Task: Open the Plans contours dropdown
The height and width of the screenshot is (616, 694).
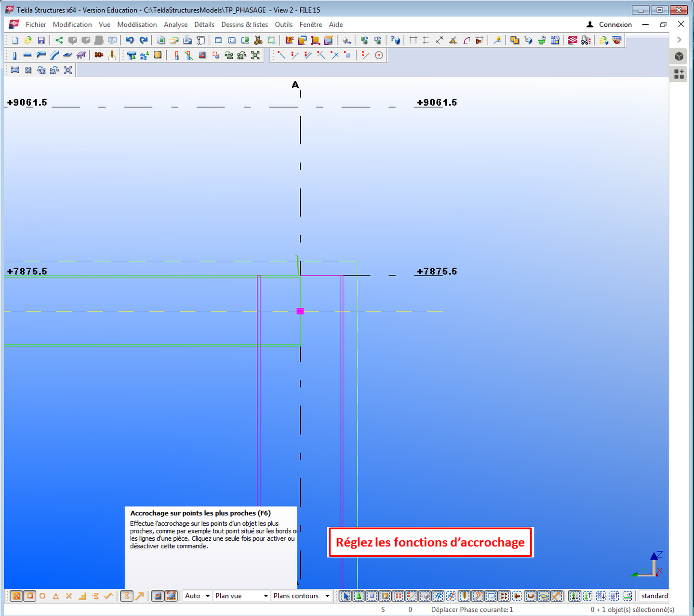Action: (301, 596)
